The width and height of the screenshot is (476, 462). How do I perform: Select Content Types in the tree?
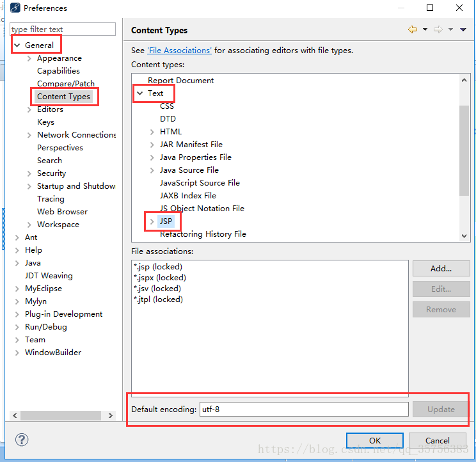[x=63, y=97]
